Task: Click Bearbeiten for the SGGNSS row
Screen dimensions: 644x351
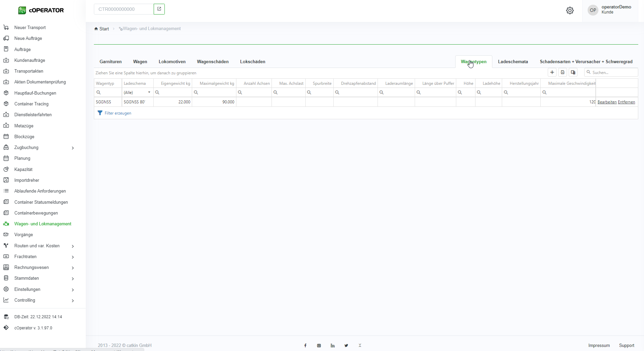Action: tap(607, 102)
